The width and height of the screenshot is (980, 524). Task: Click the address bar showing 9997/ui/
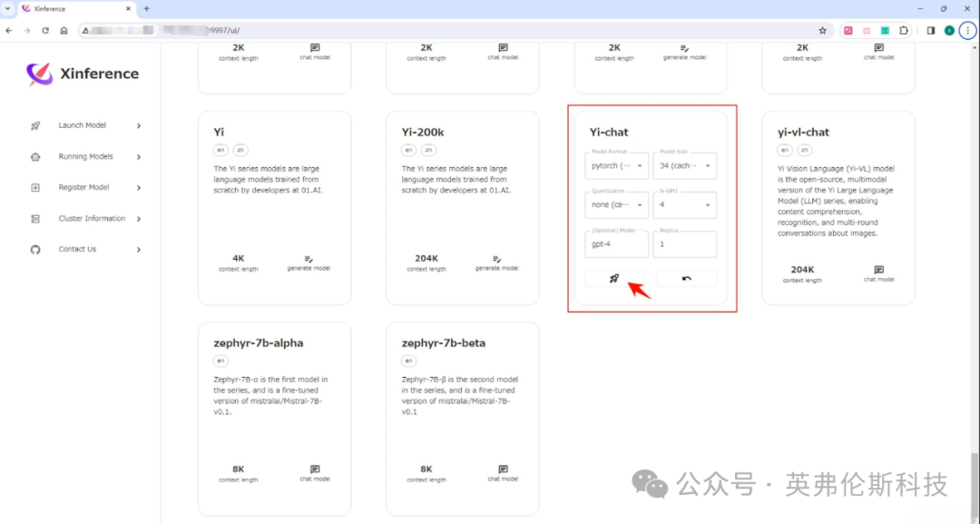(456, 30)
